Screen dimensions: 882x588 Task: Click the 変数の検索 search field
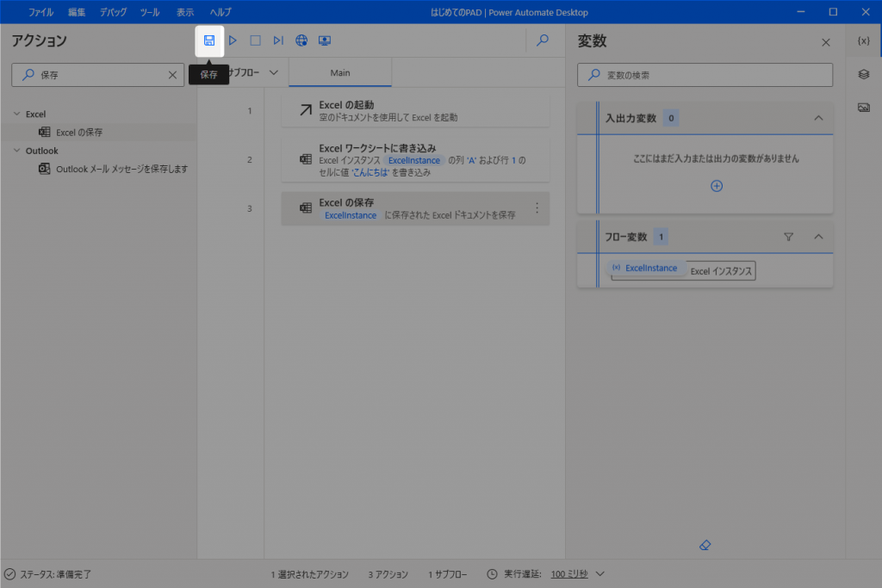point(705,75)
